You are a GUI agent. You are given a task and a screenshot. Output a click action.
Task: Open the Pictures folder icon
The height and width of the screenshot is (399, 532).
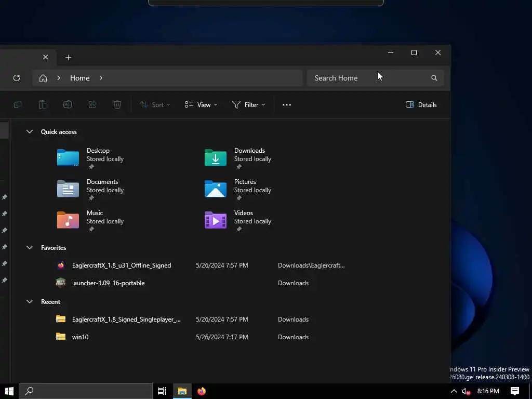click(x=216, y=189)
